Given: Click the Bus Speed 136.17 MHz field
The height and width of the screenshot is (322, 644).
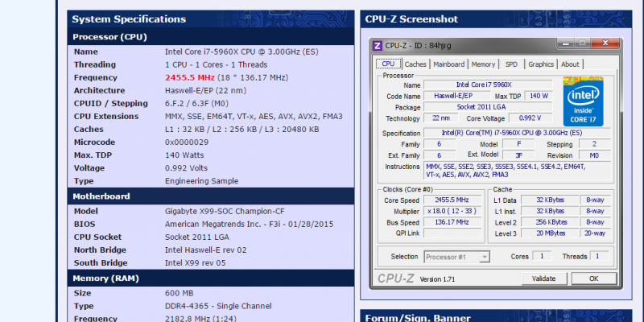Looking at the screenshot, I should [x=452, y=222].
